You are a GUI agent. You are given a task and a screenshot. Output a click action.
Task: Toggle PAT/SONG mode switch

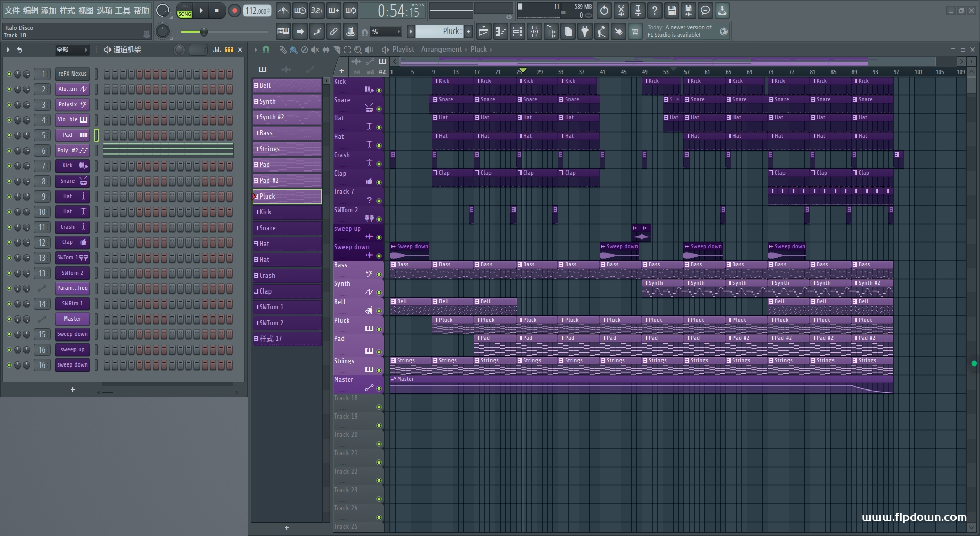click(x=184, y=11)
